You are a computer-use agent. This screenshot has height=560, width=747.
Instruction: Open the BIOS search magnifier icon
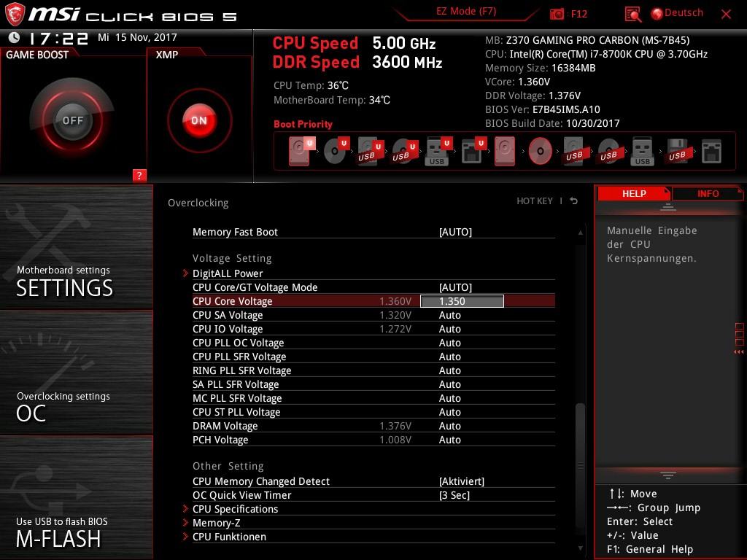[632, 15]
